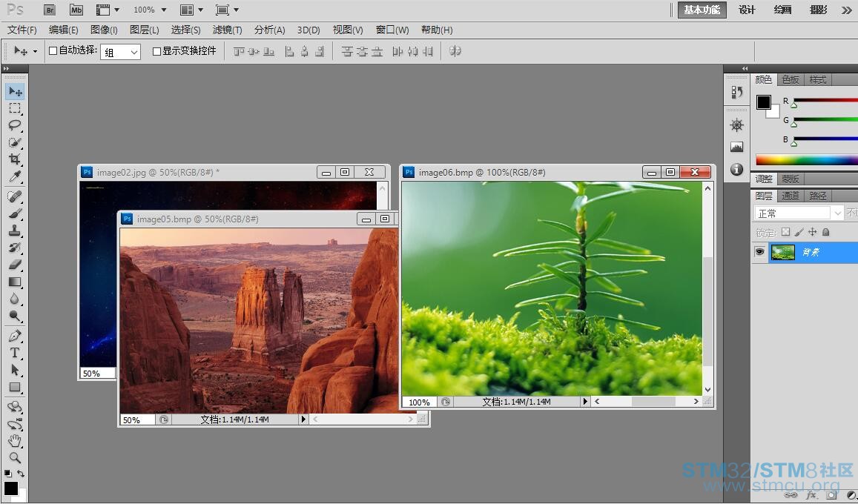This screenshot has height=504, width=858.
Task: Select the History Brush tool
Action: [x=15, y=247]
